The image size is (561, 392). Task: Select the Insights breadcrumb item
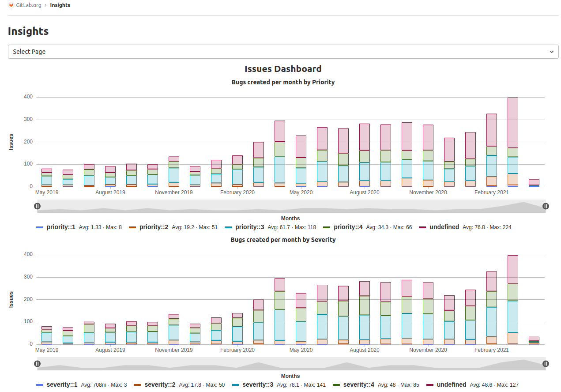[60, 5]
